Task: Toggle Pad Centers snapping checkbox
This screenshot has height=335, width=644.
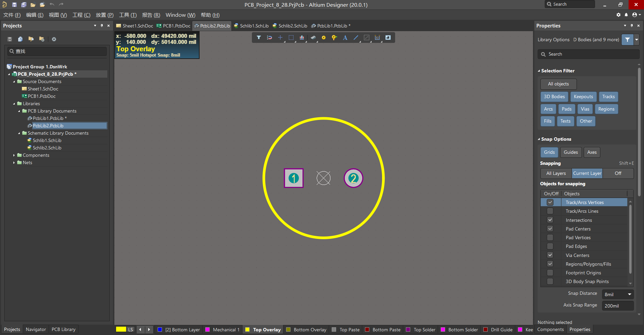Action: [x=550, y=229]
